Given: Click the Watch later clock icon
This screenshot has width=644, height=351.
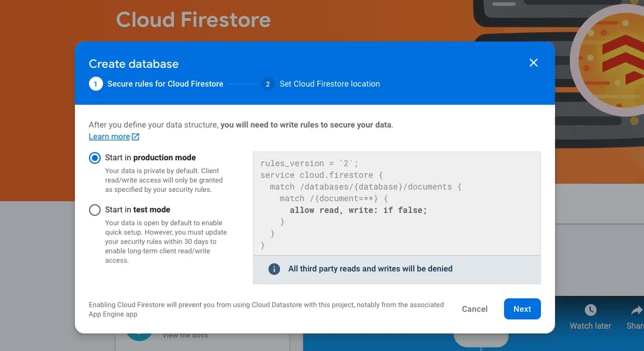Looking at the screenshot, I should click(x=590, y=310).
